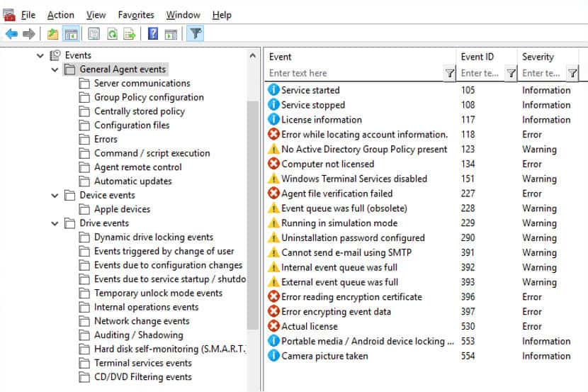Click the Up One Level folder icon
Image resolution: width=588 pixels, height=392 pixels.
pos(52,34)
